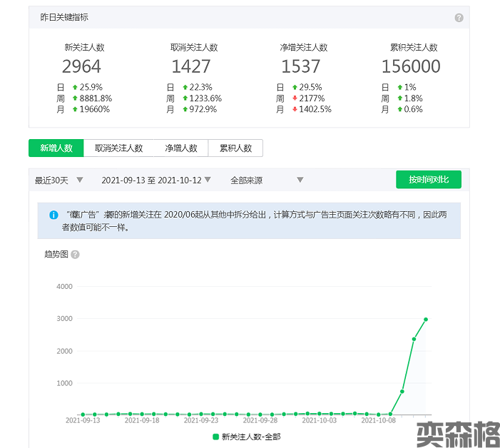Click help icon next to 昨日关键指标
The image size is (500, 448).
tap(459, 18)
